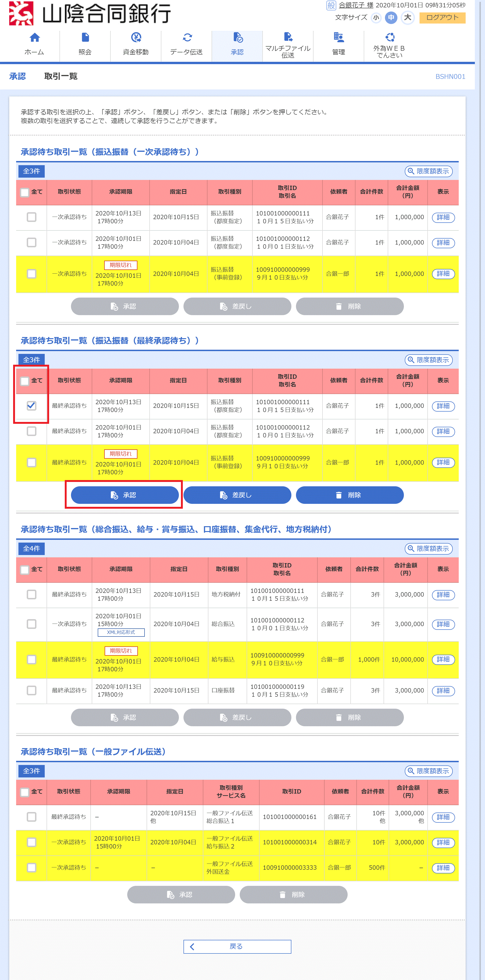Check 全て in 一般ファイル伝送 header
The height and width of the screenshot is (980, 485).
pyautogui.click(x=25, y=792)
